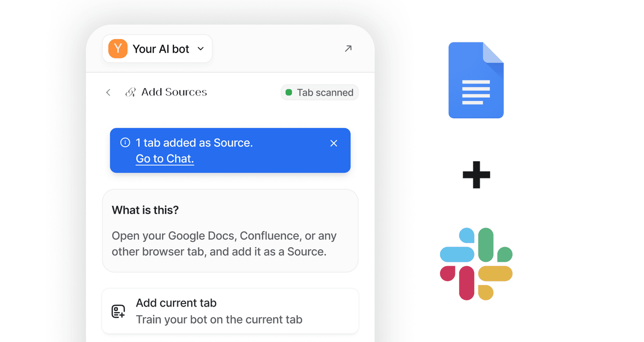The height and width of the screenshot is (342, 644).
Task: Click the 1 tab added as Source message
Action: coord(194,143)
